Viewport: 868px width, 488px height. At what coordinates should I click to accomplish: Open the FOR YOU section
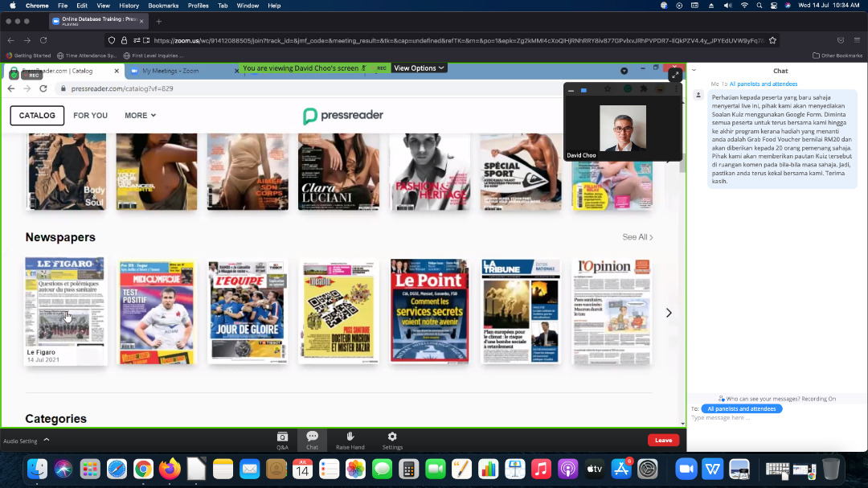(x=90, y=116)
